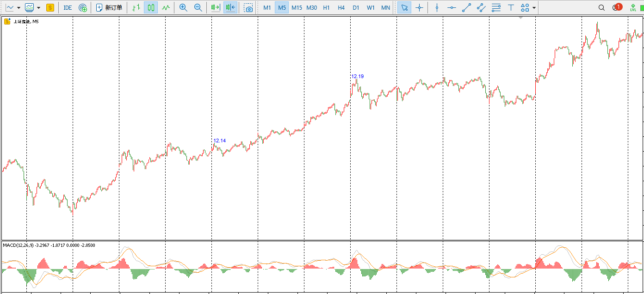Open the search magnifier icon
644x294 pixels.
(x=601, y=7)
